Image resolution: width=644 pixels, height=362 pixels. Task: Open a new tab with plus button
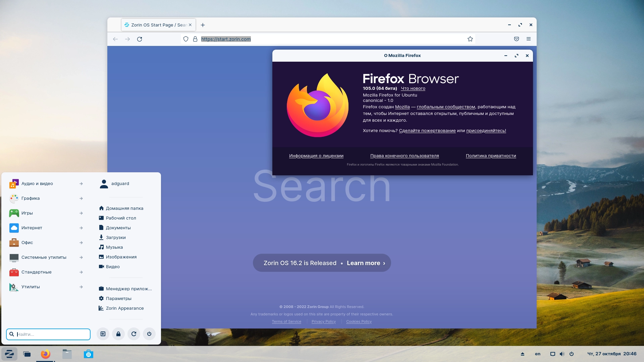tap(203, 25)
